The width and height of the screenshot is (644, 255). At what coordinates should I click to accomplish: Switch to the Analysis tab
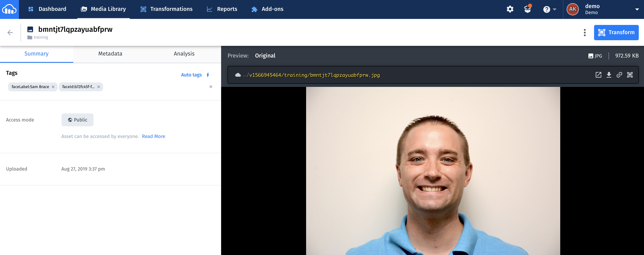[184, 53]
